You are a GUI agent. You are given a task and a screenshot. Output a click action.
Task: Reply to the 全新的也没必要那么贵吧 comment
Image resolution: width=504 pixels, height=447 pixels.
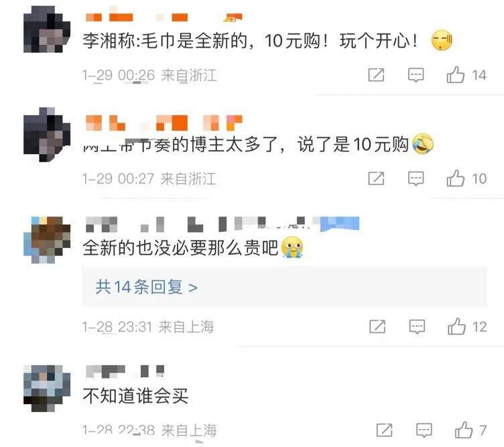tap(418, 327)
